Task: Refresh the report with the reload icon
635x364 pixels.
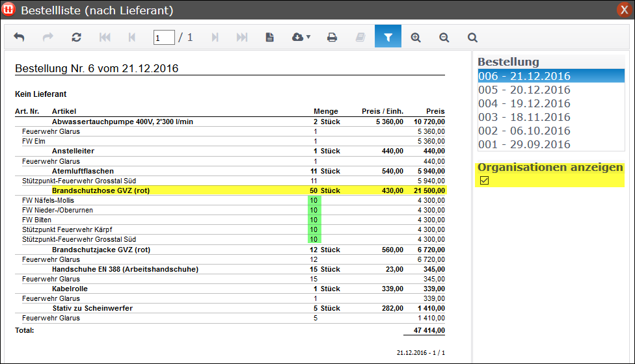Action: click(76, 38)
